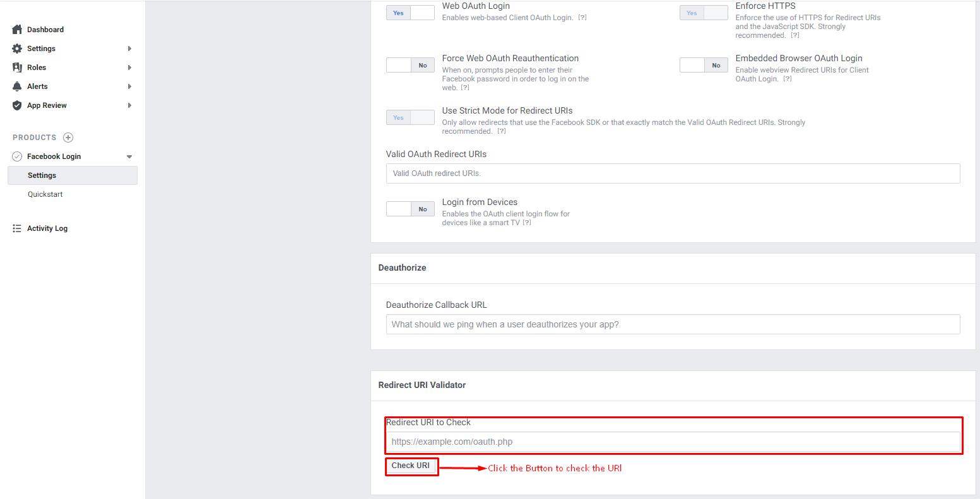Viewport: 980px width, 499px height.
Task: Open Alerts menu item
Action: (37, 86)
